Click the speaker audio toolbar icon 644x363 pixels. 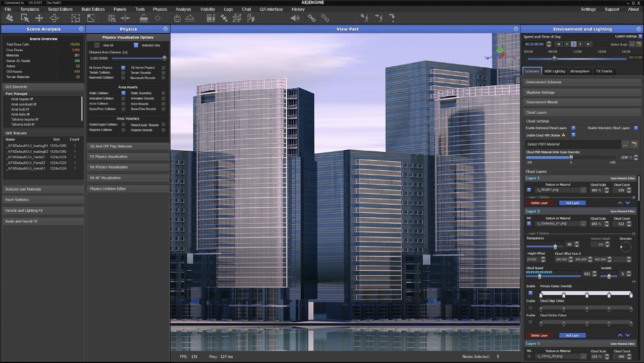(x=295, y=18)
